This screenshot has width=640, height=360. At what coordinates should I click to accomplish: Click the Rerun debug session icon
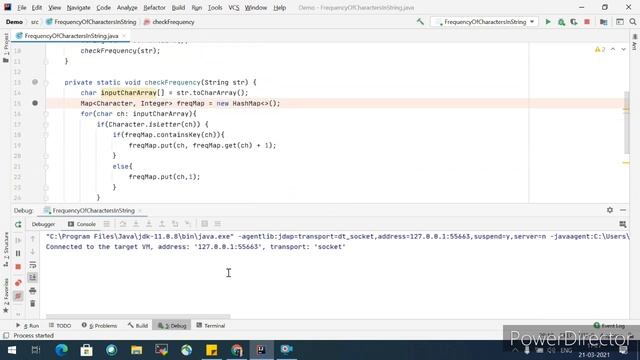click(18, 224)
